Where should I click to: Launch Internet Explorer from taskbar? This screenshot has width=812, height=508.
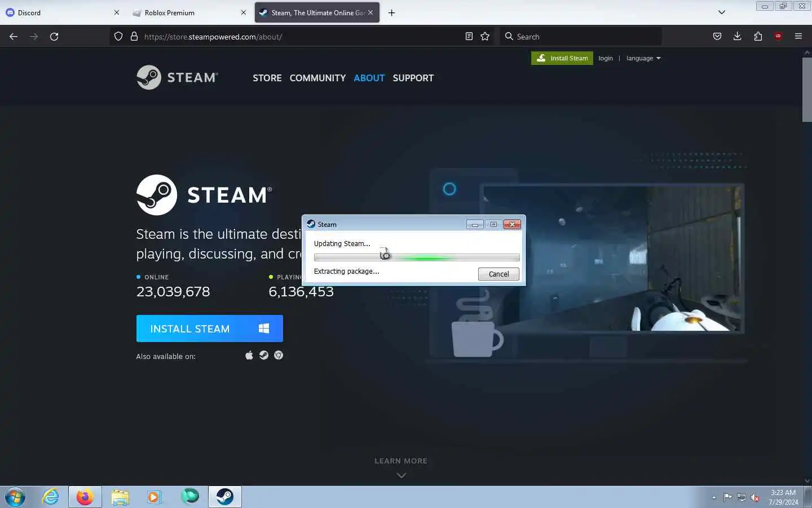[51, 497]
